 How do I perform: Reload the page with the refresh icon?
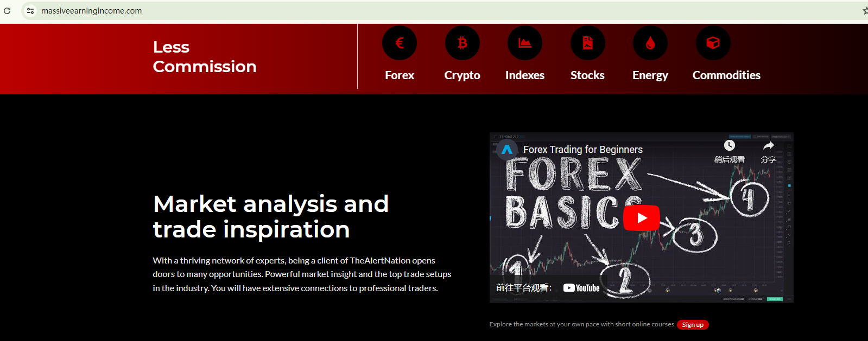7,11
